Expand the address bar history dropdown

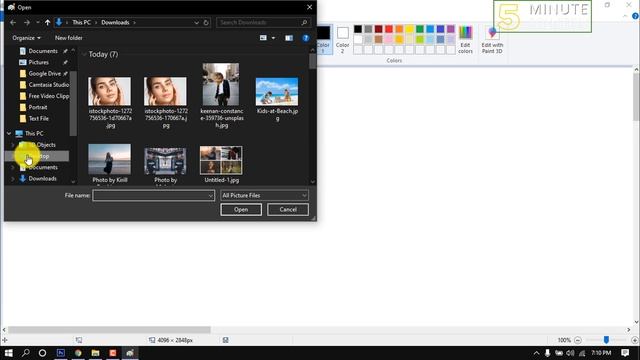pos(196,22)
